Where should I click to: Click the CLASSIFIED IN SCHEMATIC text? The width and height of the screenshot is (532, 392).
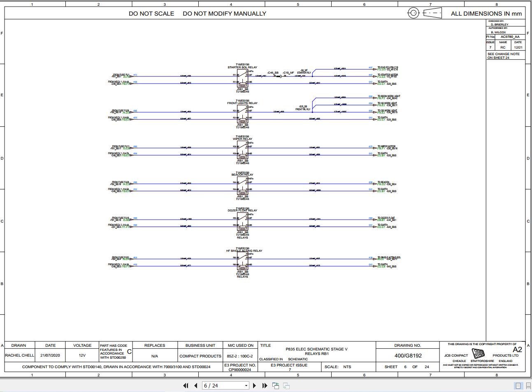point(283,360)
